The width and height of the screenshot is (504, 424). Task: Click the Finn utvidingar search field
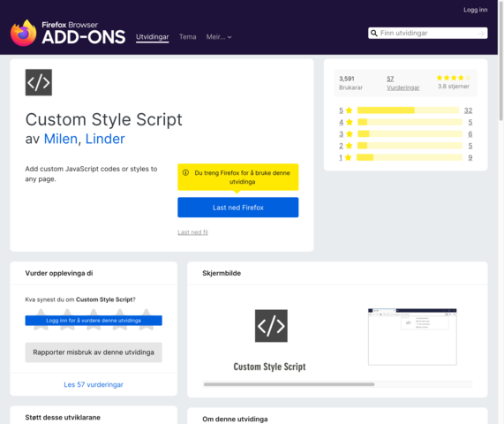[427, 34]
